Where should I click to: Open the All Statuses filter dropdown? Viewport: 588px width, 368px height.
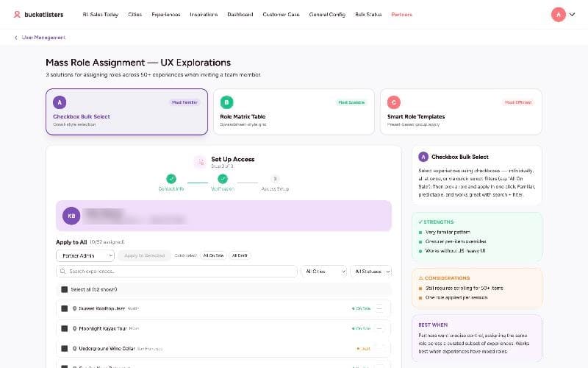(x=371, y=271)
